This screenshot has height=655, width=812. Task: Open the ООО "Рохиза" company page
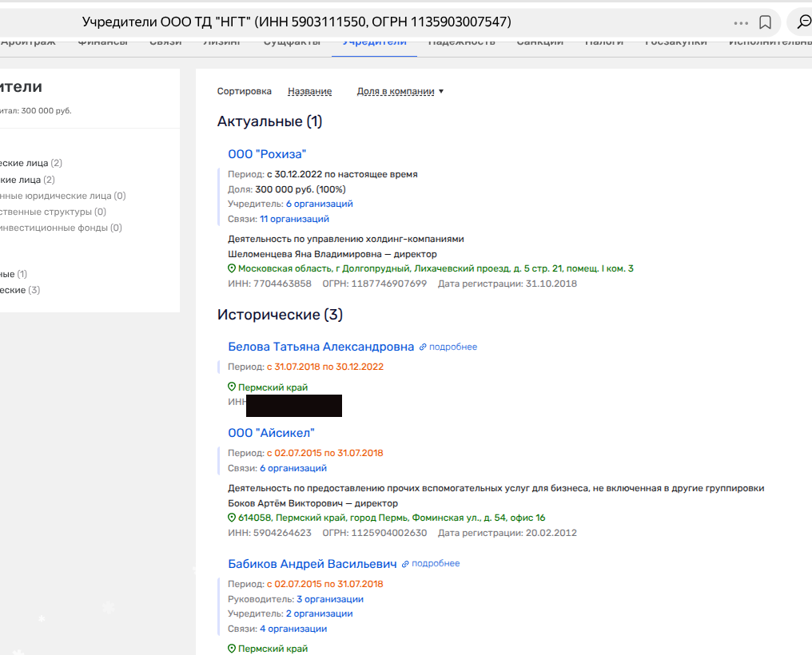[x=267, y=154]
